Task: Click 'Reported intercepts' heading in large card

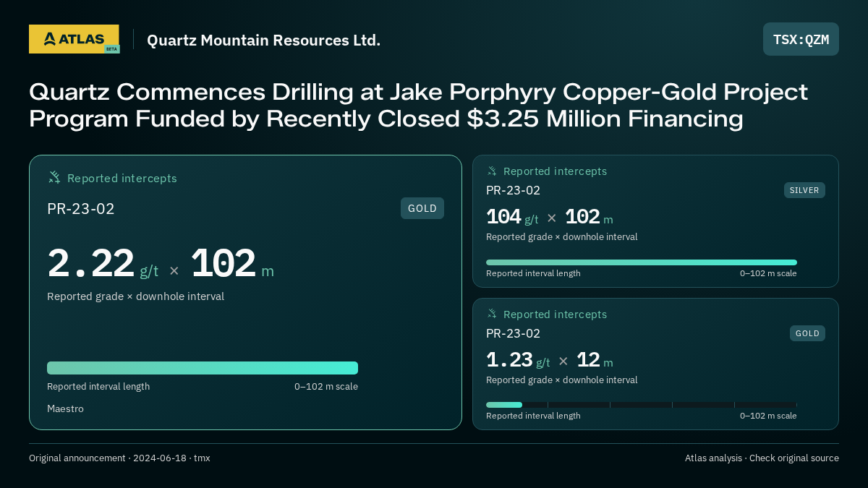Action: 122,178
